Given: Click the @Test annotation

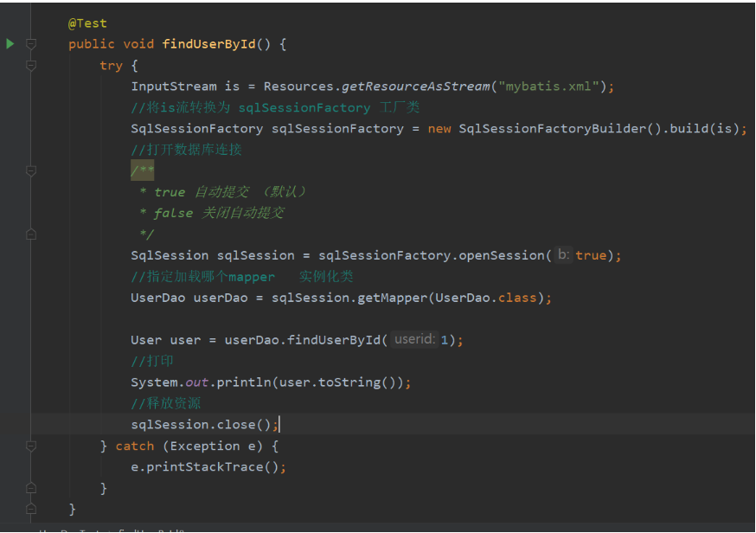Looking at the screenshot, I should point(87,23).
